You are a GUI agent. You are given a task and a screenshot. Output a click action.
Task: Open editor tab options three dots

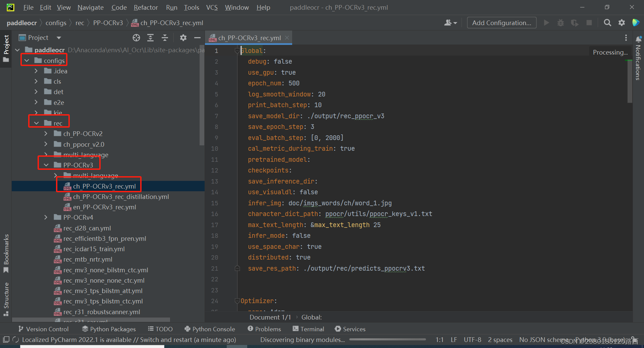[626, 38]
